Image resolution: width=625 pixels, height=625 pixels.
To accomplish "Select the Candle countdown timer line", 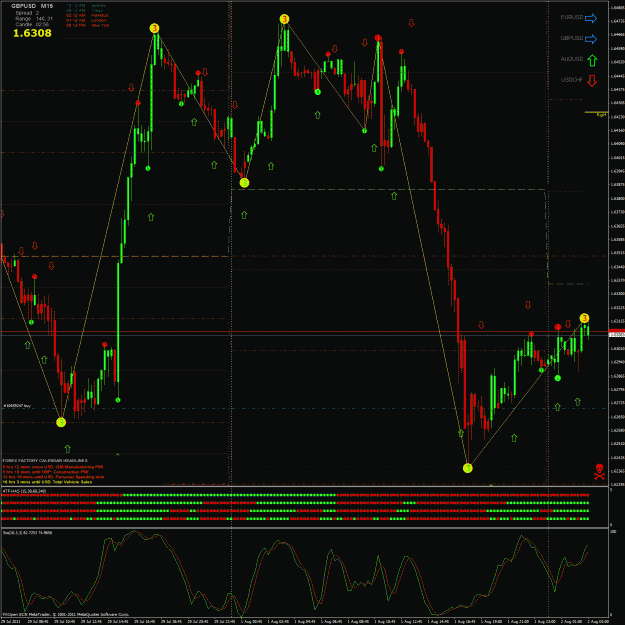I will 32,24.
